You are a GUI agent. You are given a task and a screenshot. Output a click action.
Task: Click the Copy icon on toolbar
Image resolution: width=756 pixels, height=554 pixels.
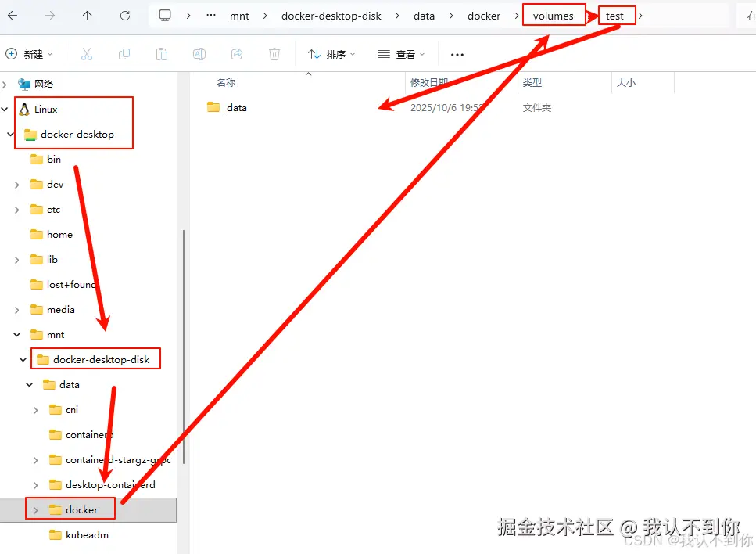[x=124, y=53]
